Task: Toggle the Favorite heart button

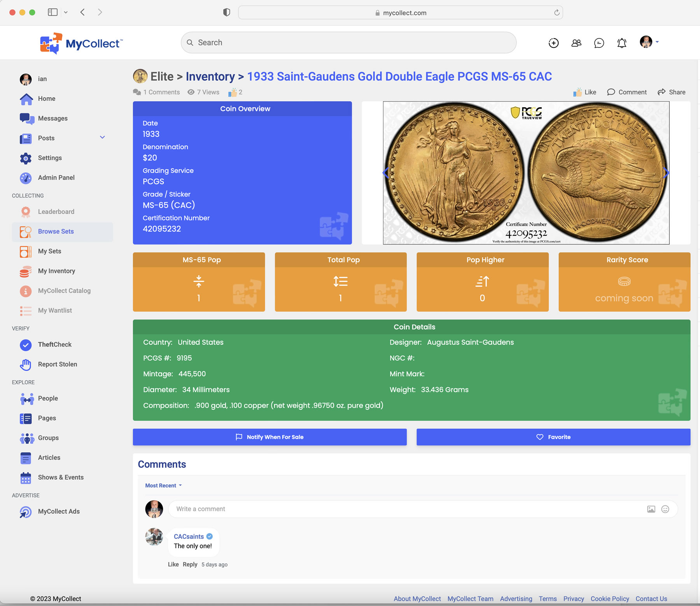Action: [553, 437]
